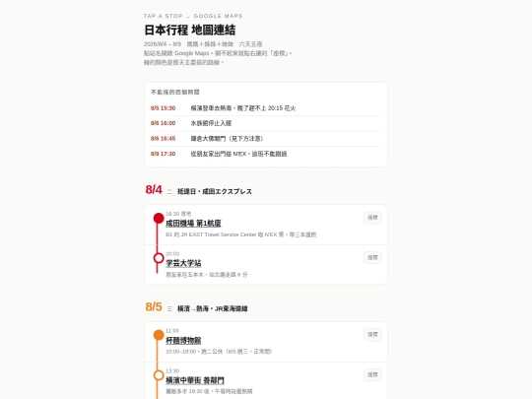
Task: Click the TAP A STOP → GOOGLE MAPS label
Action: pyautogui.click(x=193, y=16)
